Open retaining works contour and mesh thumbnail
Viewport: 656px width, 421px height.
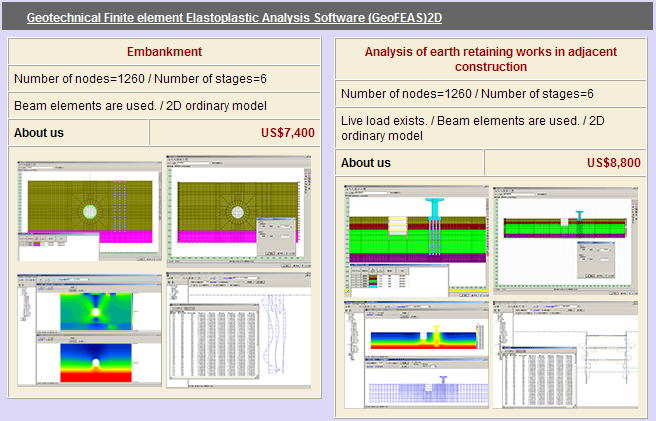[x=416, y=354]
